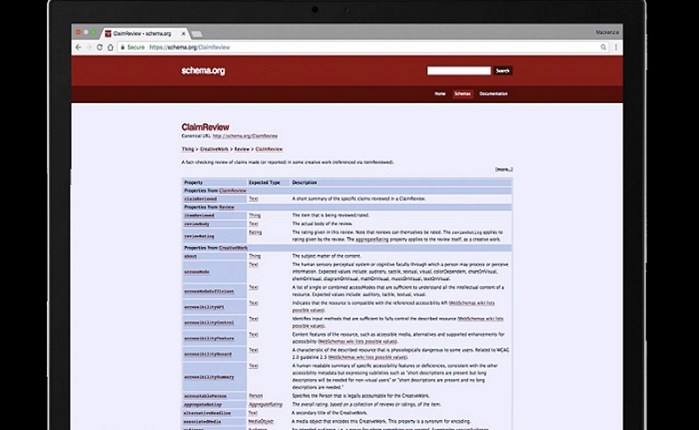Click ClaimReview in the breadcrumb
Viewport: 699px width, 430px height.
click(x=269, y=149)
